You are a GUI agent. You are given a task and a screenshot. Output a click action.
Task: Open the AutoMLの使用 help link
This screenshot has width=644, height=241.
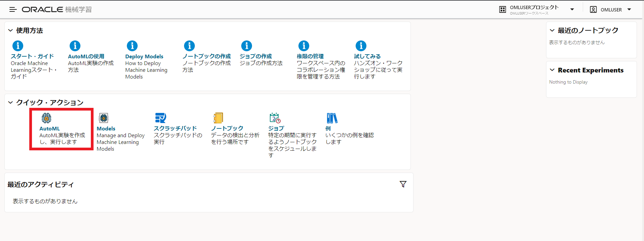pyautogui.click(x=86, y=56)
